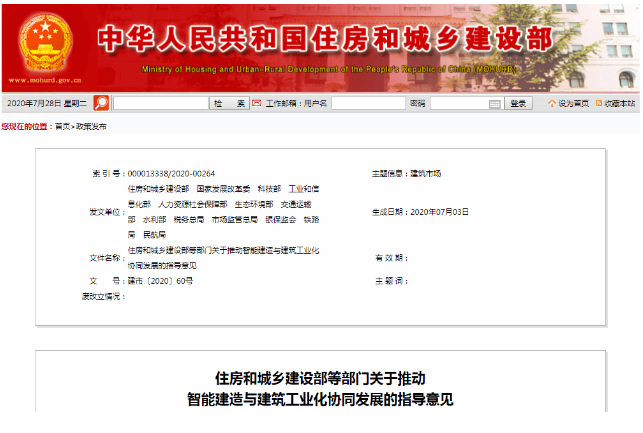643x433 pixels.
Task: Click the English ministry name subtitle
Action: [329, 69]
